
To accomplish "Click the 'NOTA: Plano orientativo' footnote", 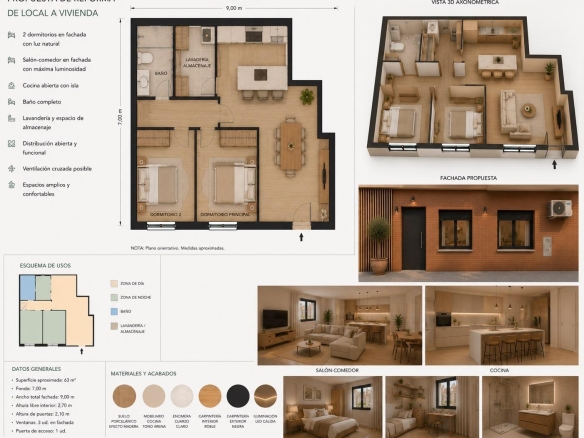I will [177, 248].
